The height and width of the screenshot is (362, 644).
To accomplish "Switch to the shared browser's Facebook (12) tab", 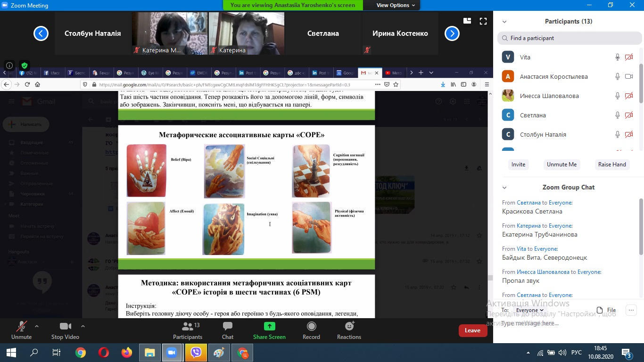I will 28,73.
